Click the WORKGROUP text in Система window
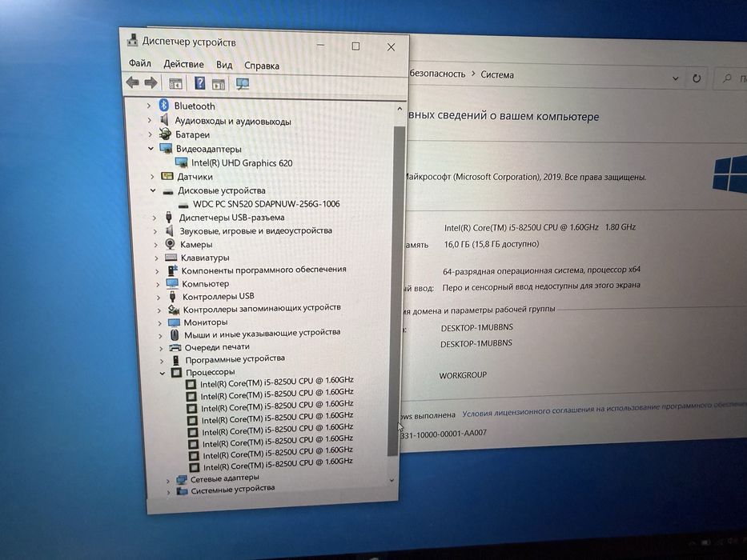The image size is (747, 560). 463,375
